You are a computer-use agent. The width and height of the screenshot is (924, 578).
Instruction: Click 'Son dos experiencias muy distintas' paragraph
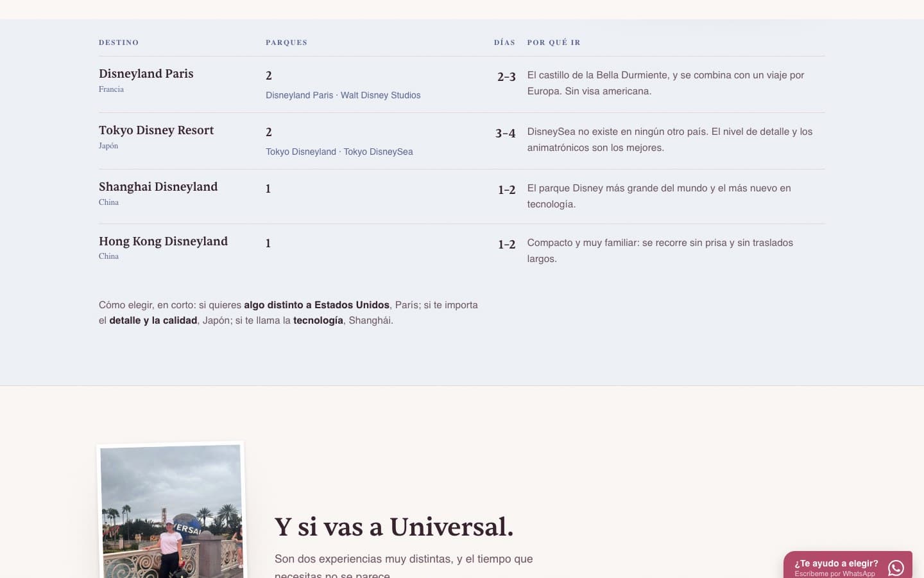click(404, 566)
